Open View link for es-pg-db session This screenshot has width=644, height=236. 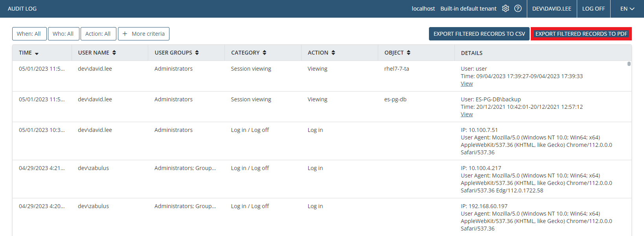pos(467,114)
